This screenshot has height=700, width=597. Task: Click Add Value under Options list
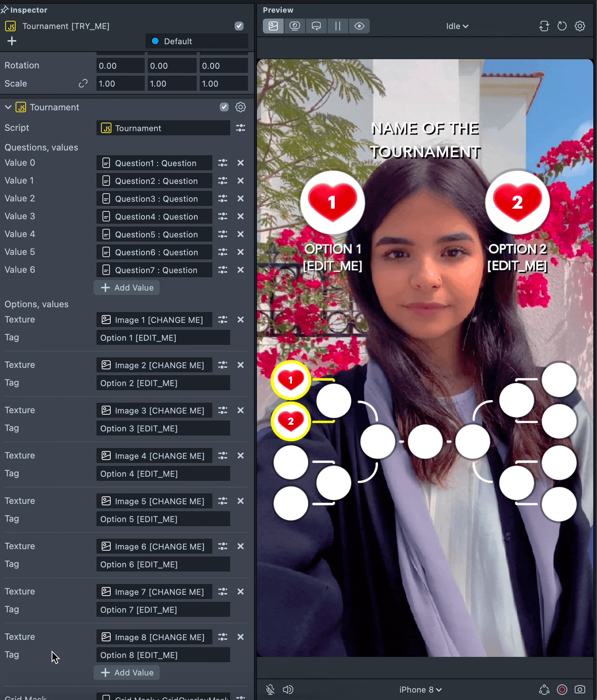point(127,673)
